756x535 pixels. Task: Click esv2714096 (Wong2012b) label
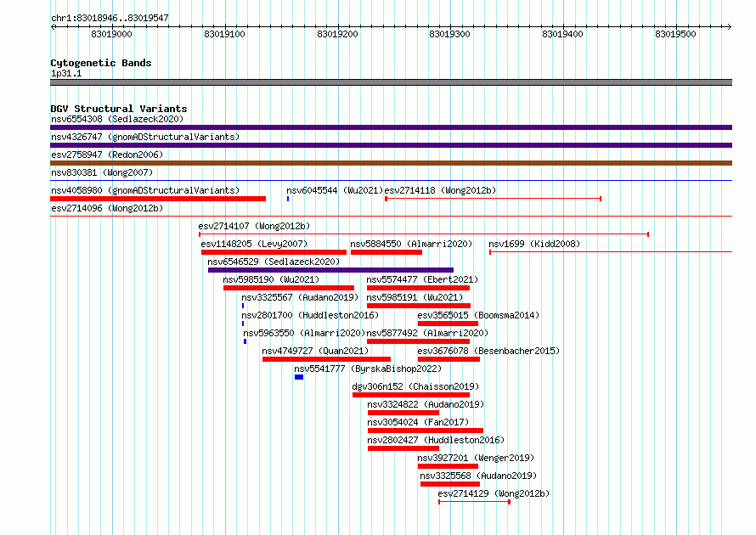tap(107, 208)
